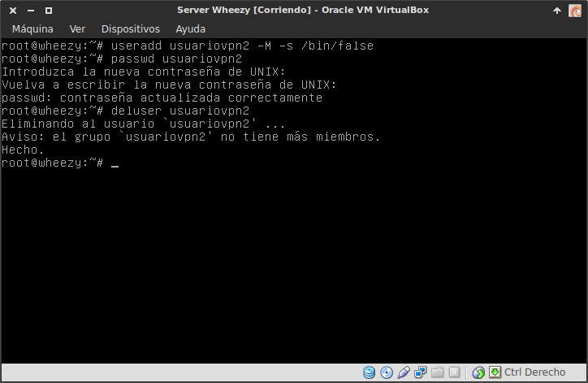The height and width of the screenshot is (383, 588).
Task: Click the Ctrl Derecho host key label
Action: (x=534, y=373)
